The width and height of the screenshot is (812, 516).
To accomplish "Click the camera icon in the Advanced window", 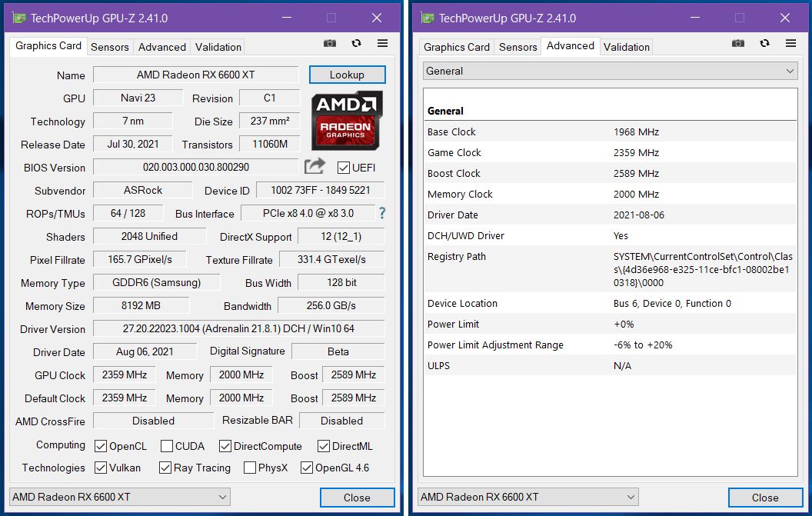I will [x=738, y=44].
